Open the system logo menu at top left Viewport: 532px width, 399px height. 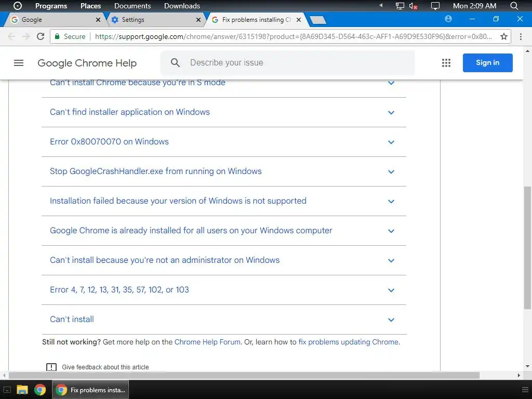point(18,6)
